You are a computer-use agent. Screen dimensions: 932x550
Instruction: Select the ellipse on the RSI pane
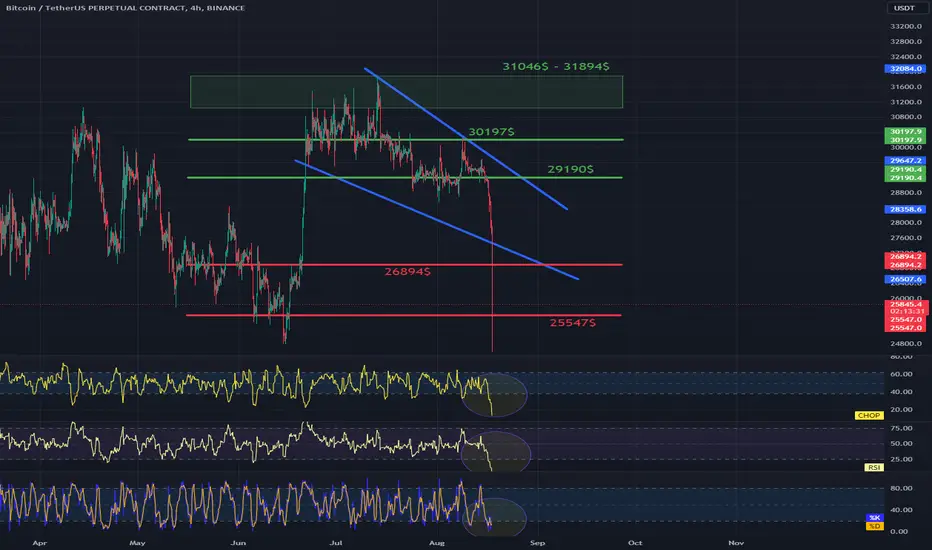point(496,452)
